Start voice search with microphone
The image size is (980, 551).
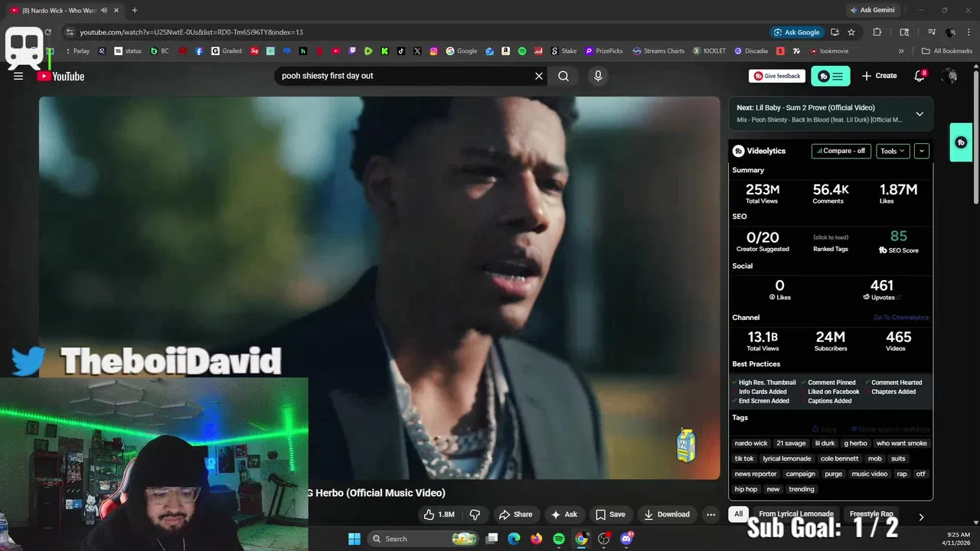[x=598, y=76]
